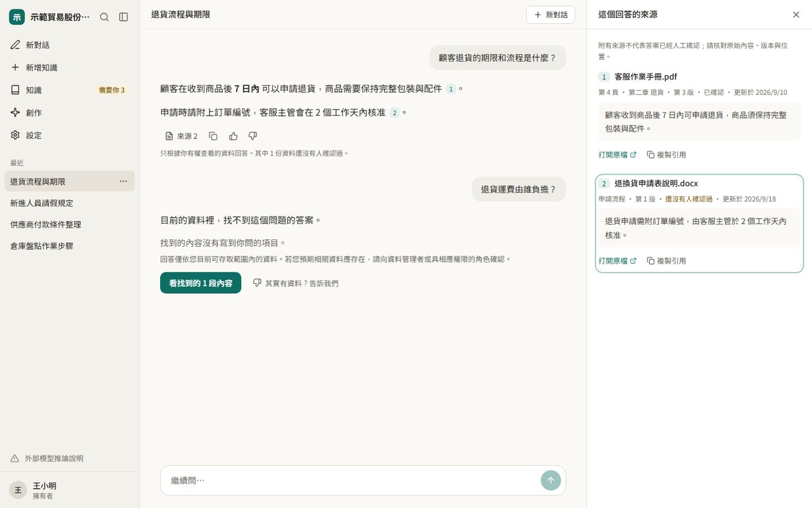
Task: Click the 退貨流程與期限 chat title
Action: [x=180, y=15]
